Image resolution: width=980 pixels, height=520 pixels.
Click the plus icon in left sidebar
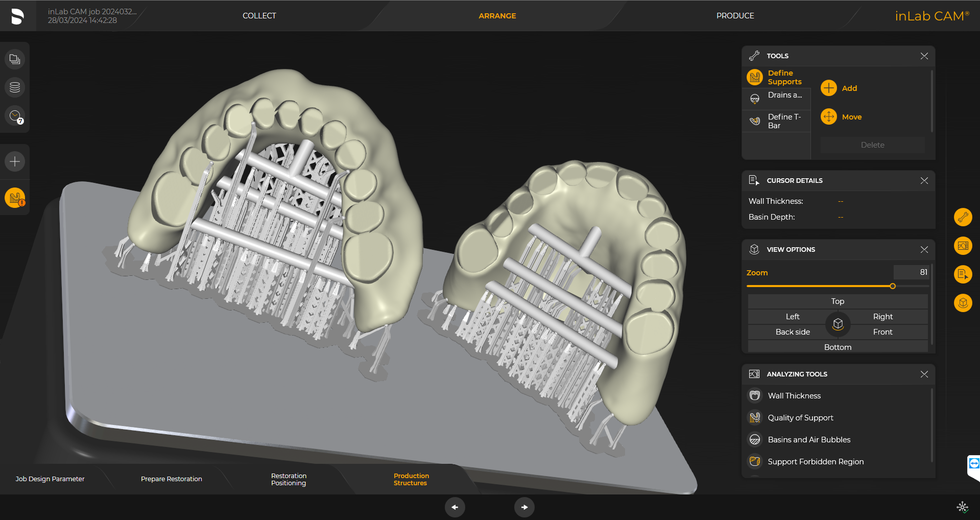[15, 162]
